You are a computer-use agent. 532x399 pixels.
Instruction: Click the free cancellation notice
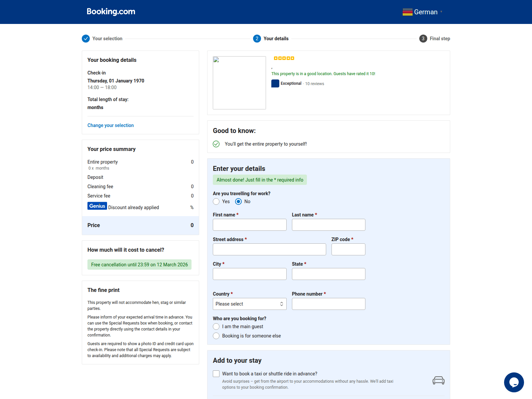click(139, 264)
